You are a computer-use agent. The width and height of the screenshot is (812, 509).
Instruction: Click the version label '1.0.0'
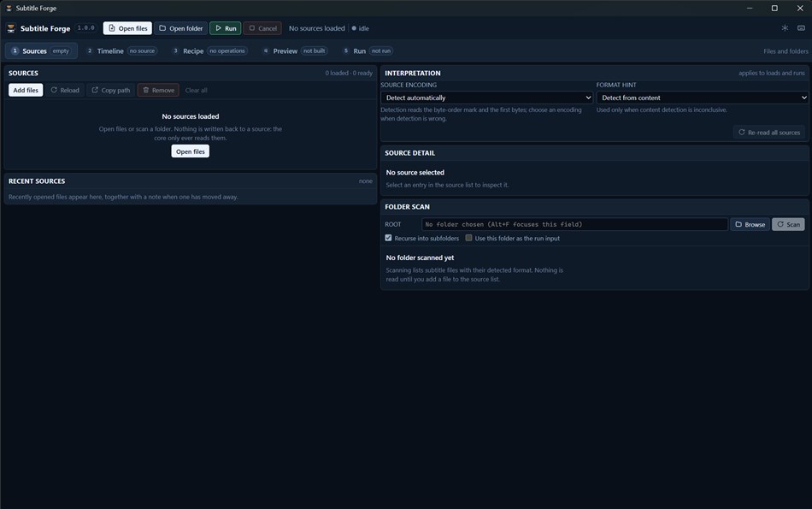(x=86, y=28)
